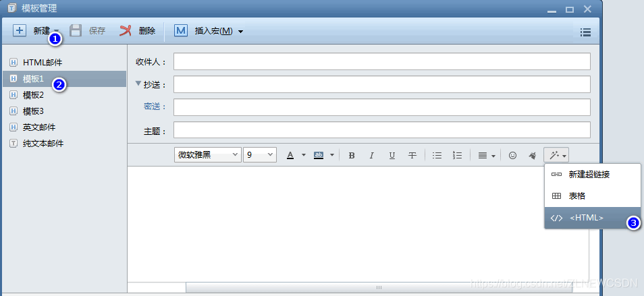Toggle italic formatting
Image resolution: width=644 pixels, height=296 pixels.
pos(372,155)
